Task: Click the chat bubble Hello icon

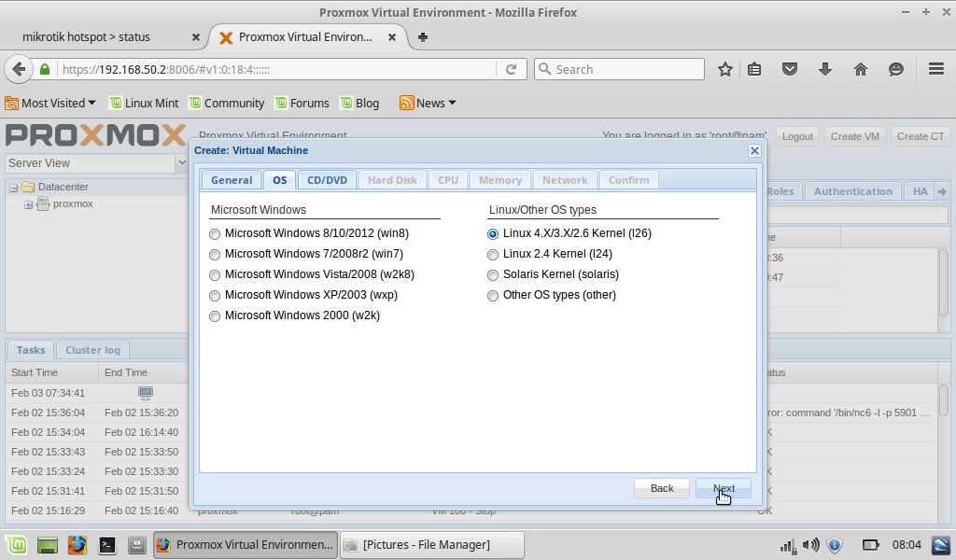Action: [895, 69]
